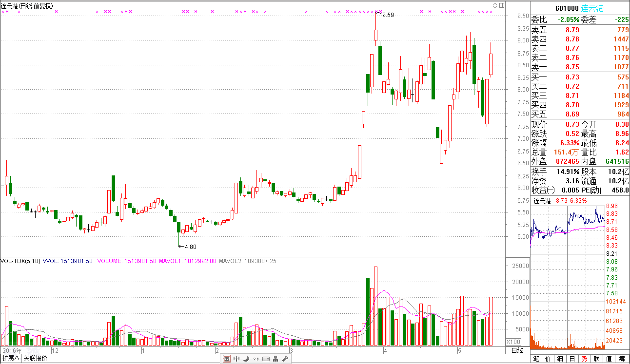The image size is (630, 364).
Task: Toggle the 中 Chinese/English input mode
Action: [x=236, y=359]
